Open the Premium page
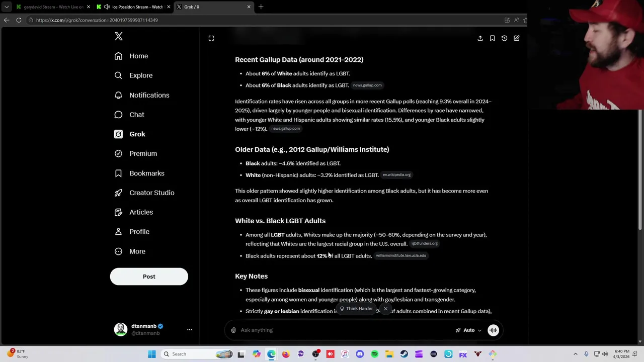This screenshot has height=362, width=644. pos(136,153)
